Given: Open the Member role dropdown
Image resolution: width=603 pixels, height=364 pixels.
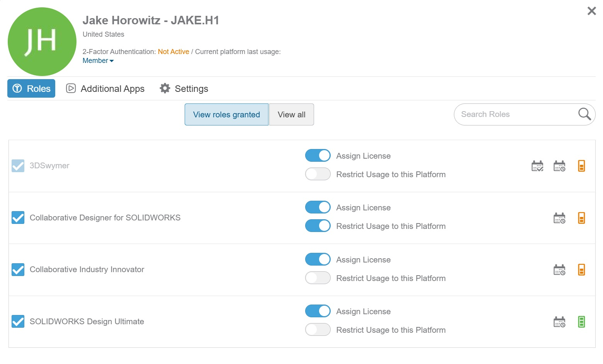Looking at the screenshot, I should pos(98,61).
